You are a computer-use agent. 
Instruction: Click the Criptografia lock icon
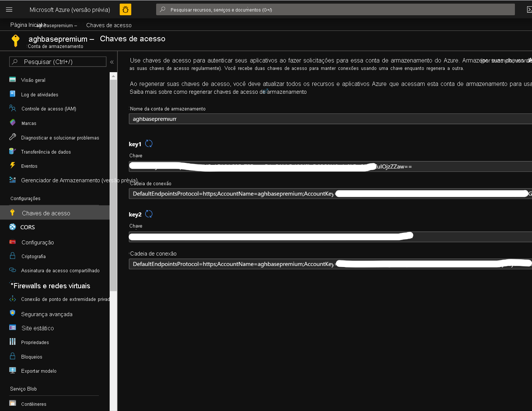pyautogui.click(x=13, y=256)
